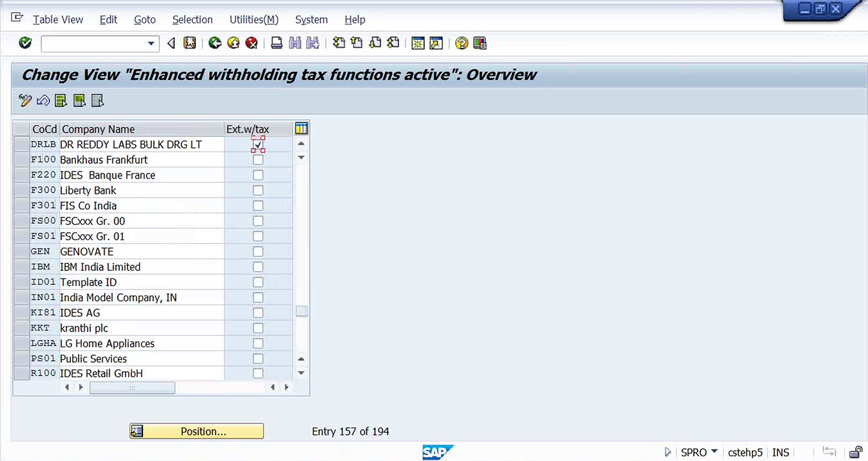
Task: Go to Last Page icon
Action: pyautogui.click(x=393, y=43)
